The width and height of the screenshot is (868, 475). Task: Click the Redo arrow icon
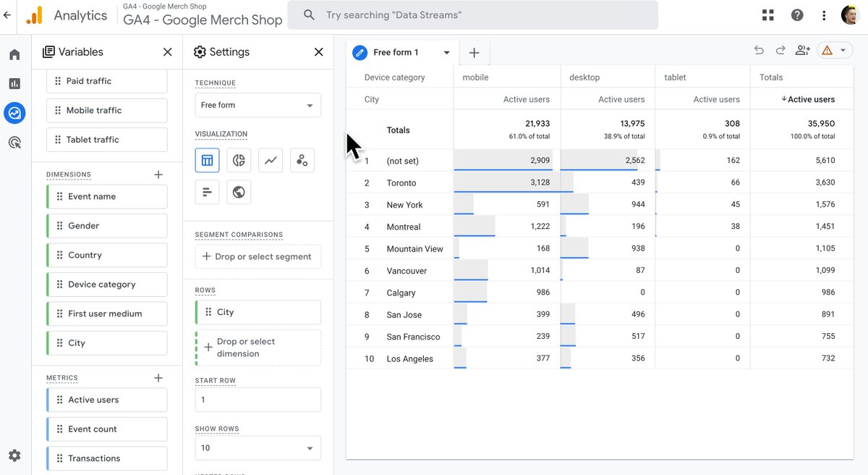pyautogui.click(x=780, y=51)
